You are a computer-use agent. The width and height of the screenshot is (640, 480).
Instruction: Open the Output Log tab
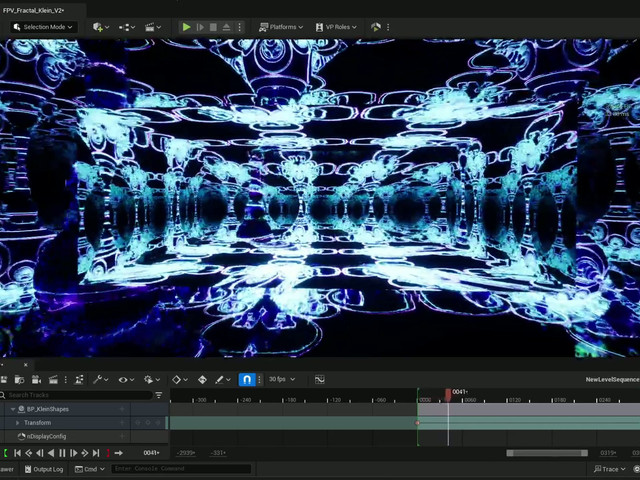click(x=44, y=469)
